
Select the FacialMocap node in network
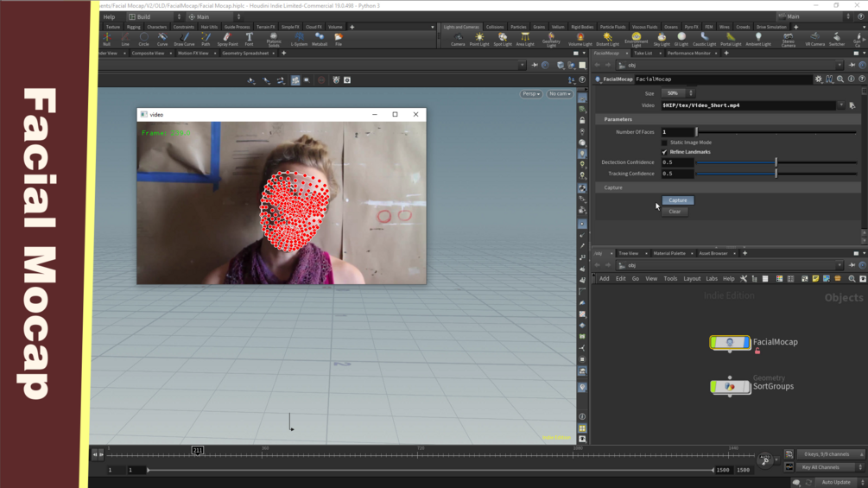click(730, 343)
